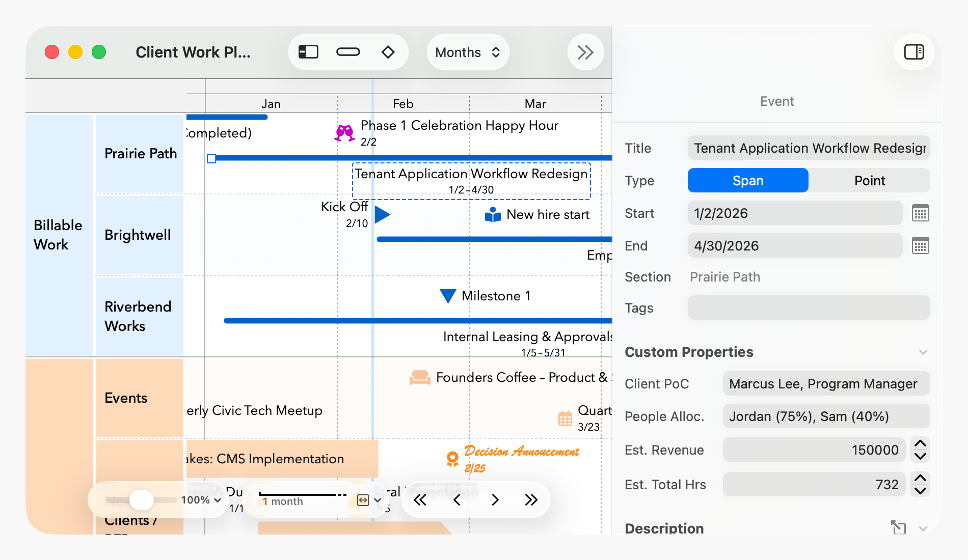Viewport: 968px width, 560px height.
Task: Click the Phase 1 Celebration clinking glasses icon
Action: (344, 133)
